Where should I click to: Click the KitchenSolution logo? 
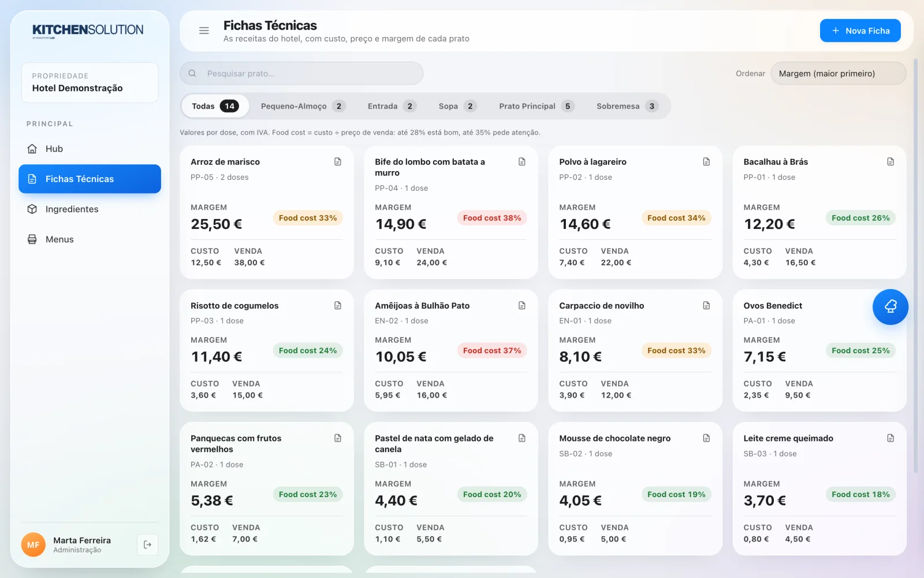click(x=88, y=31)
